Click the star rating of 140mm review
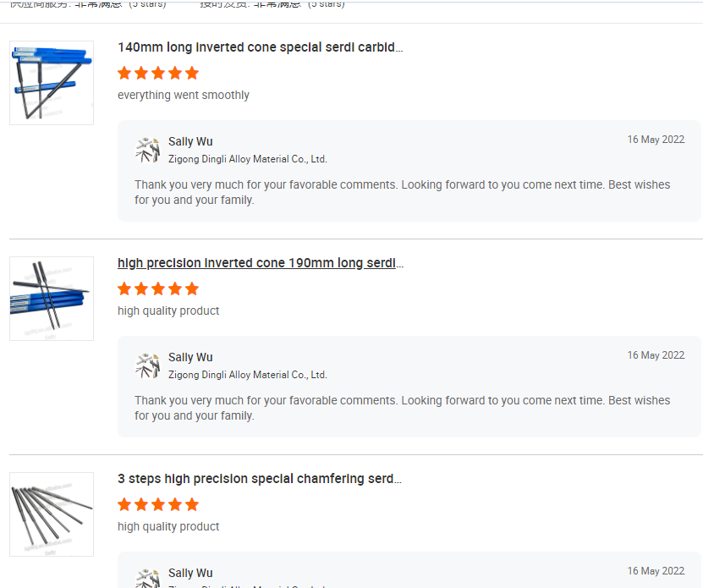Screen dimensions: 703x588 158,73
